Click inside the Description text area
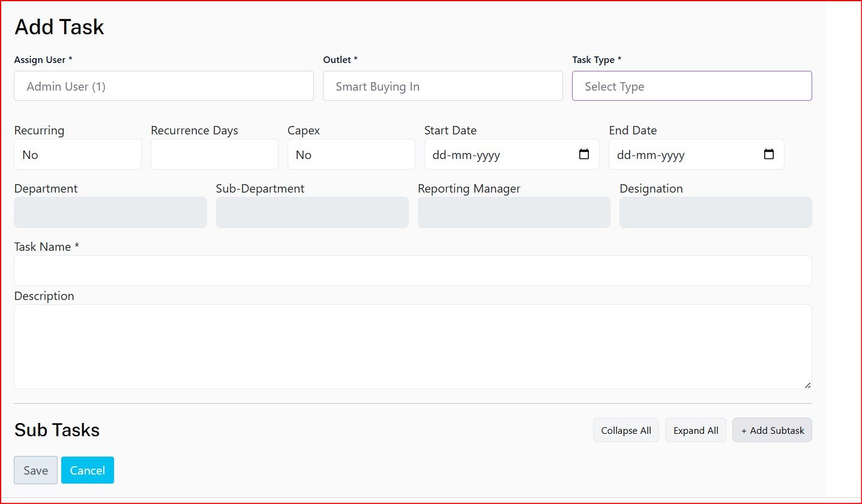The width and height of the screenshot is (862, 504). 412,346
